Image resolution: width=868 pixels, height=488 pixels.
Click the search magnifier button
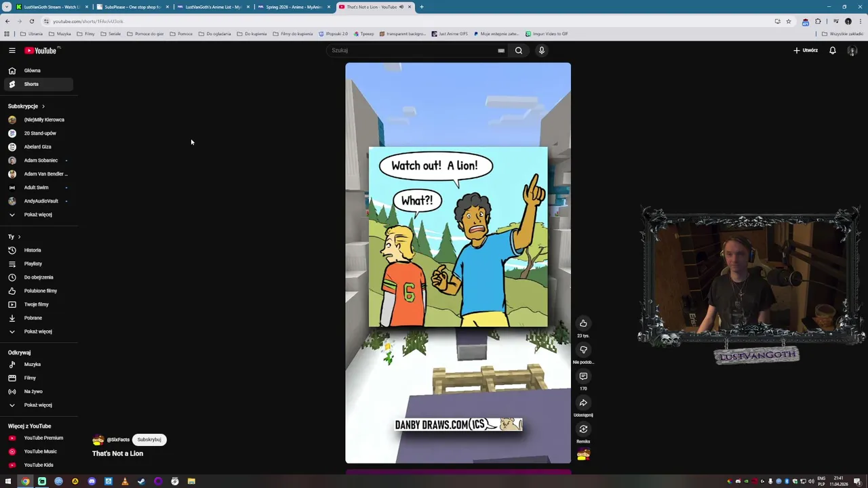(x=519, y=50)
